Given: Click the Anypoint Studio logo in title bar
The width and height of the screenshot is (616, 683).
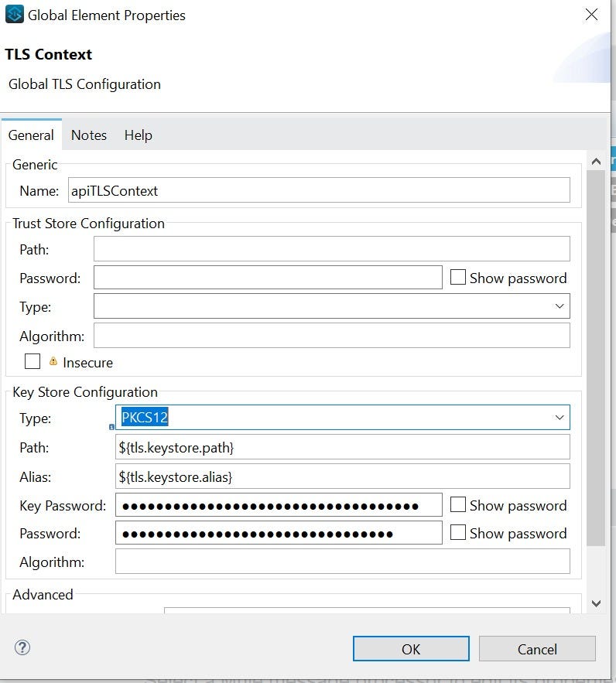Looking at the screenshot, I should pyautogui.click(x=13, y=14).
